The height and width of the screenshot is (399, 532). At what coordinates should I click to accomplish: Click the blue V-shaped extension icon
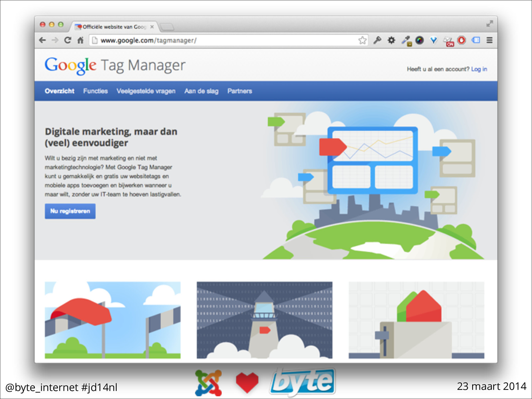pyautogui.click(x=434, y=40)
